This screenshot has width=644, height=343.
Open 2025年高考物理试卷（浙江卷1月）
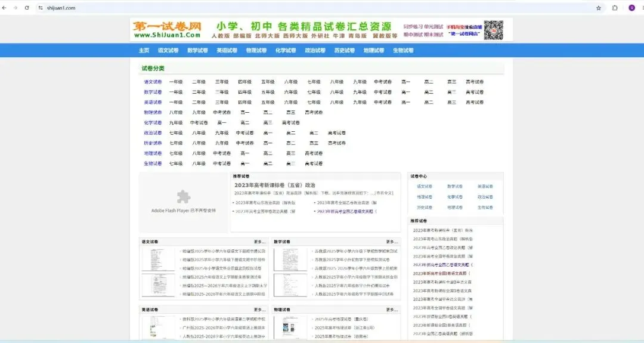pyautogui.click(x=345, y=328)
